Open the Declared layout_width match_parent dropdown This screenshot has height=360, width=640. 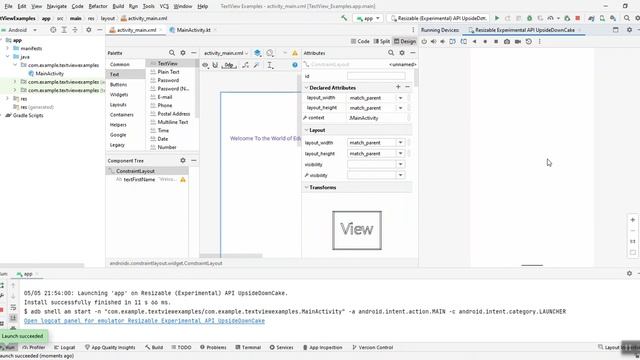click(x=400, y=98)
